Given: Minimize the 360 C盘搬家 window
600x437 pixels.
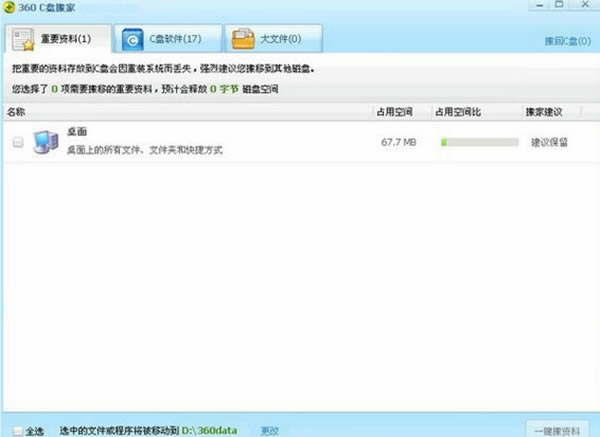Looking at the screenshot, I should (540, 5).
